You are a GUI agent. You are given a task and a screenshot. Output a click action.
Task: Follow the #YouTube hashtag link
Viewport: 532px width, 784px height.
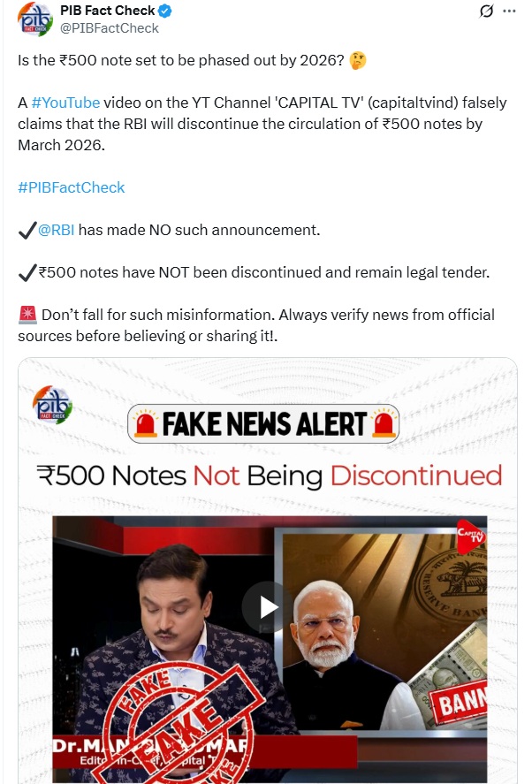(65, 103)
